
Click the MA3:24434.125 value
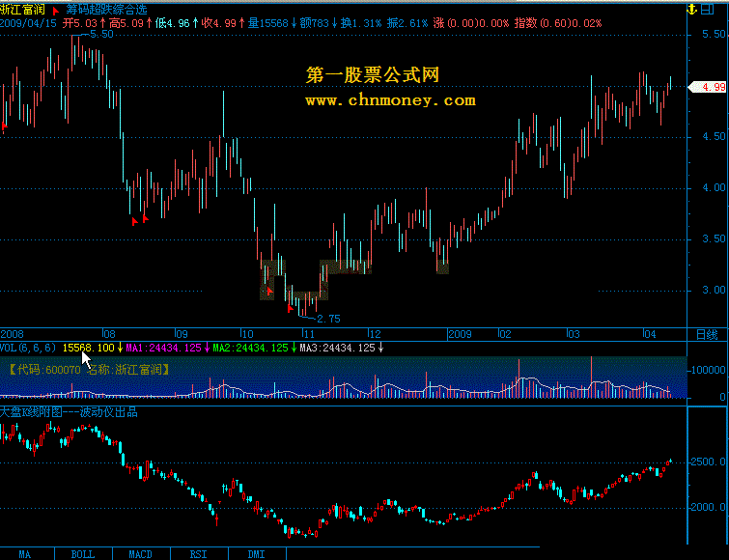tap(338, 348)
